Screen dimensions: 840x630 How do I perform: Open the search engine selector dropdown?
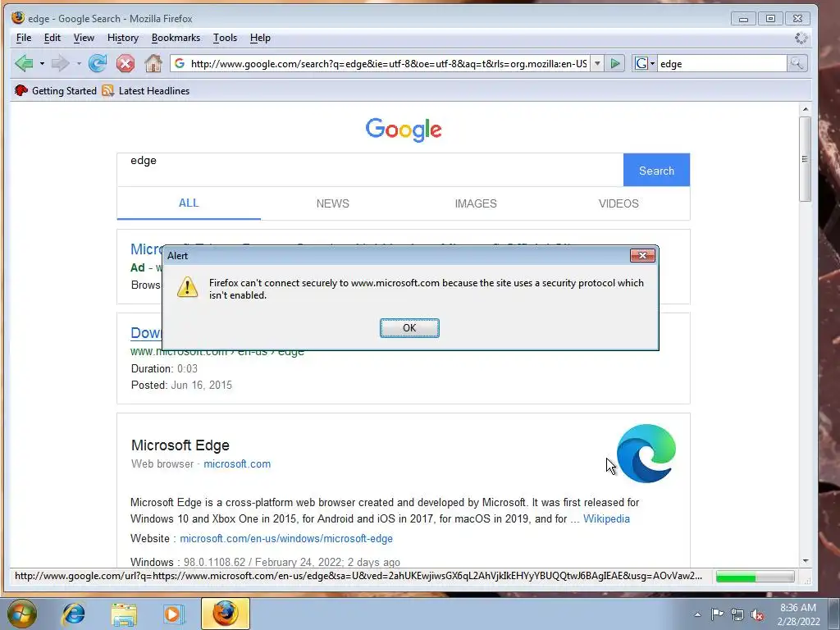click(645, 64)
